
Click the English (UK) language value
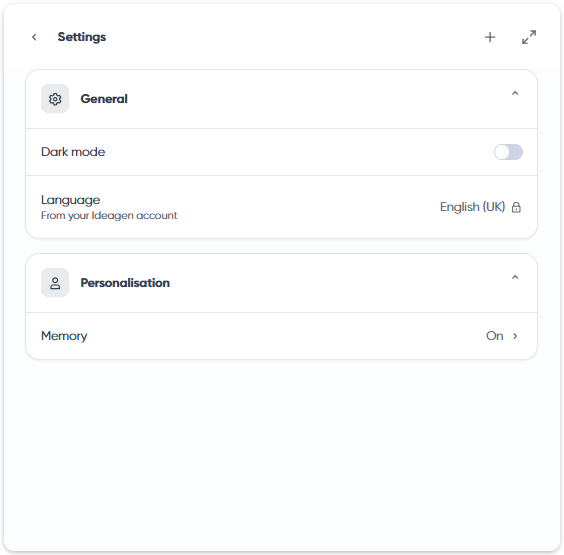click(472, 207)
